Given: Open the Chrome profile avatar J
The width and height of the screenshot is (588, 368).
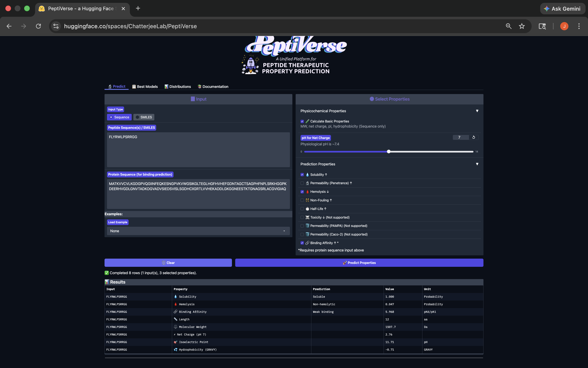Looking at the screenshot, I should click(x=564, y=26).
